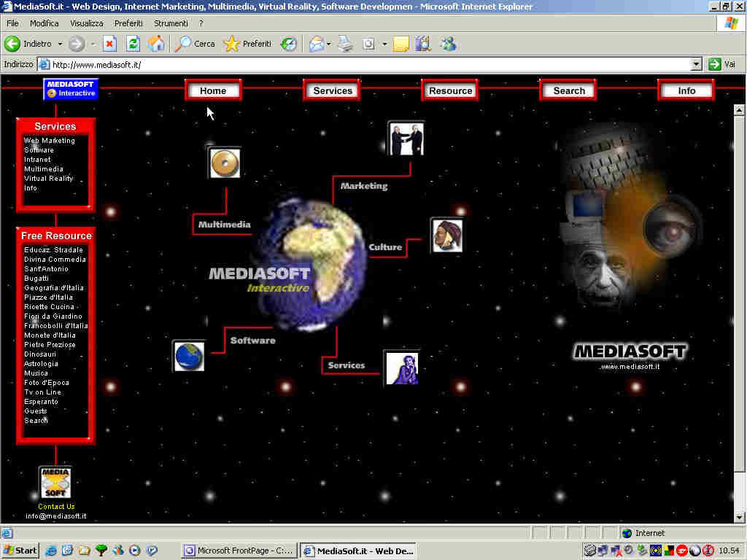This screenshot has width=747, height=560.
Task: Click the edit page toolbar icon
Action: point(368,44)
